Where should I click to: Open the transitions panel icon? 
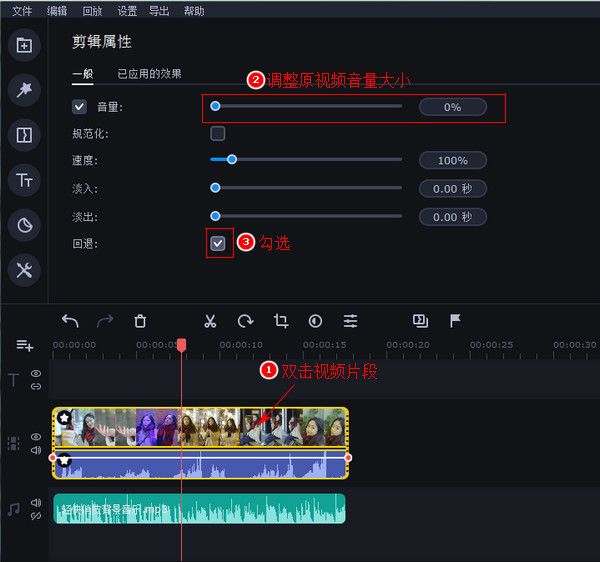[x=24, y=135]
